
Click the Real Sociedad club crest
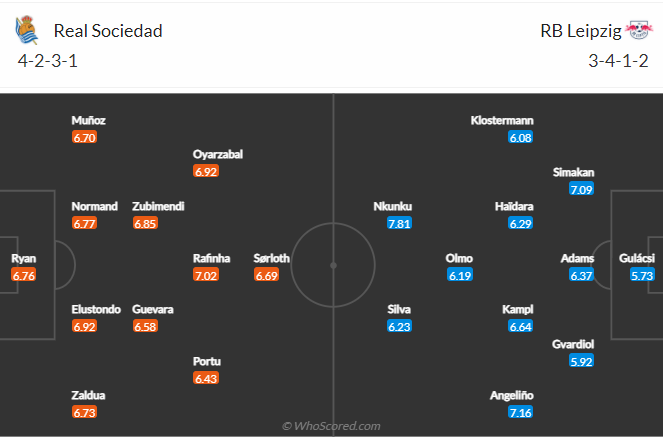tap(27, 30)
